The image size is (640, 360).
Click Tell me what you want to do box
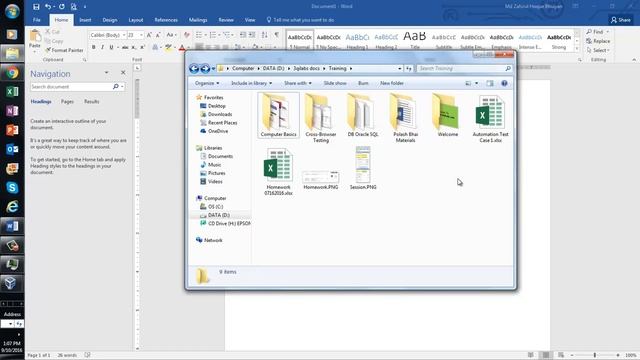pyautogui.click(x=300, y=20)
